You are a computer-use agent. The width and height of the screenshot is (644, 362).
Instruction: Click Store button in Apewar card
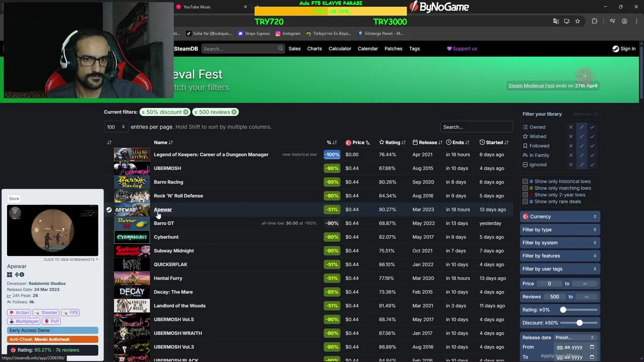(14, 199)
